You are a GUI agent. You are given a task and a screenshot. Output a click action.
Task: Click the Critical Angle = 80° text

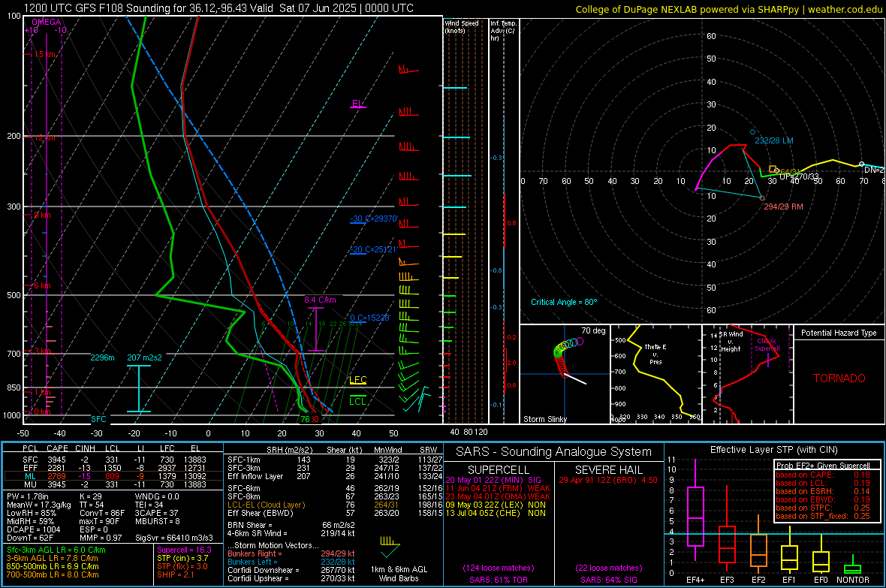tap(564, 302)
